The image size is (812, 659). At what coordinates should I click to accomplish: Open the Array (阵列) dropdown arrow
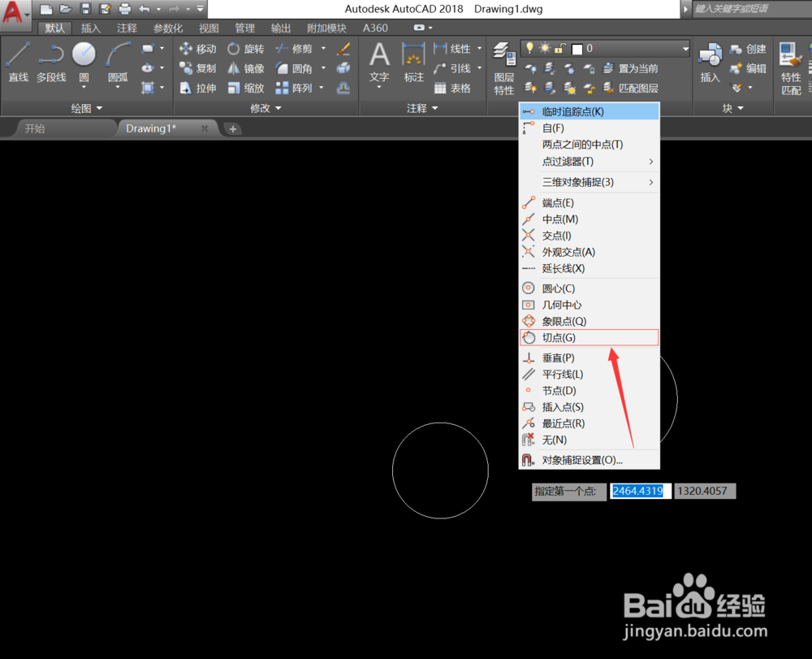pyautogui.click(x=322, y=88)
